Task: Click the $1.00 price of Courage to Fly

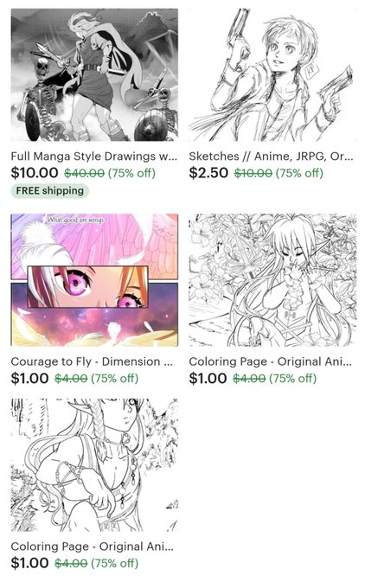Action: click(x=29, y=378)
